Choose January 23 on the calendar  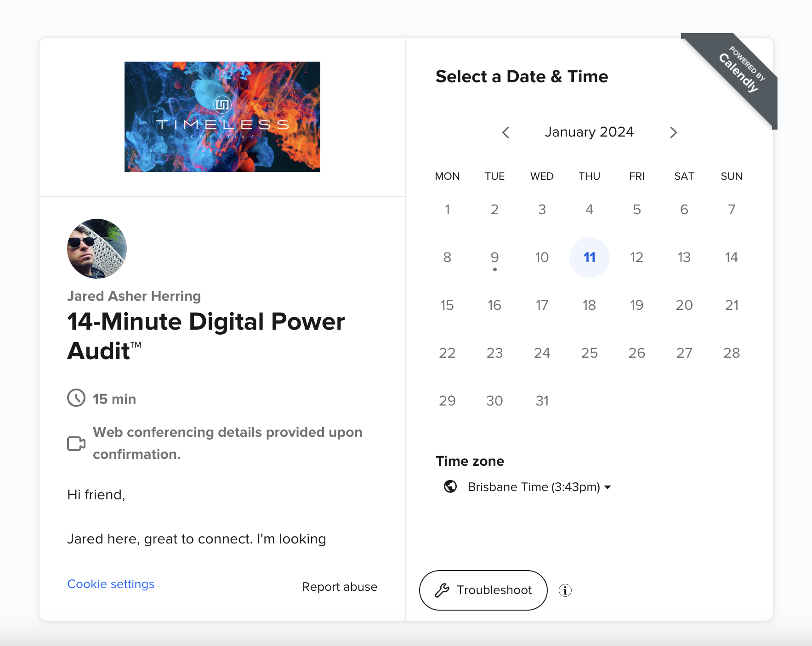point(494,353)
